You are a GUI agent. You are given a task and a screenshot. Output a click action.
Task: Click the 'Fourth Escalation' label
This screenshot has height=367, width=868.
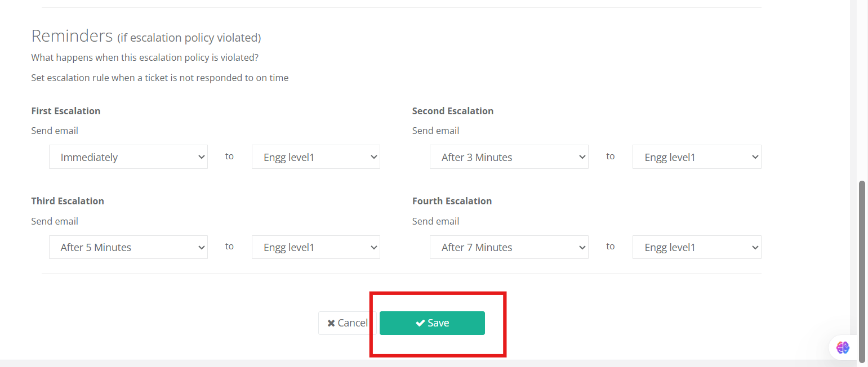click(452, 201)
